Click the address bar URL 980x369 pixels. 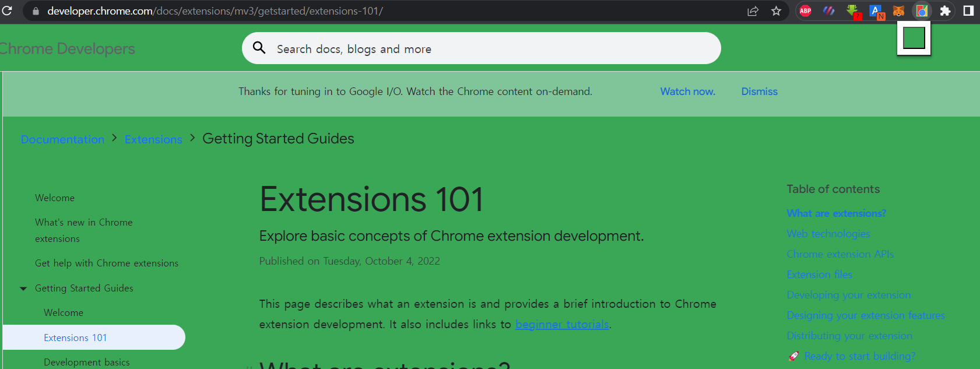pyautogui.click(x=215, y=11)
